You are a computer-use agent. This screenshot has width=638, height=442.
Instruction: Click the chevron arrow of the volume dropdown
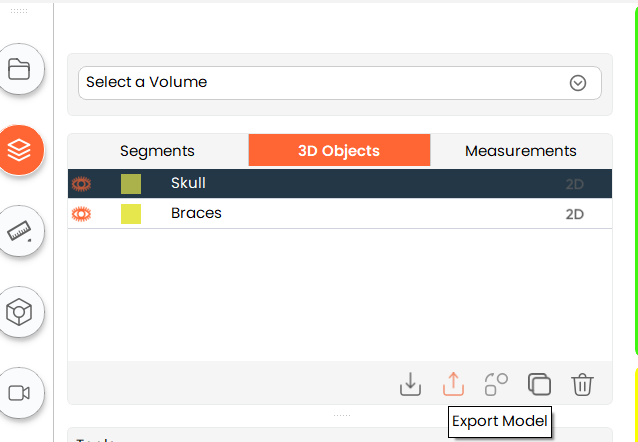577,83
